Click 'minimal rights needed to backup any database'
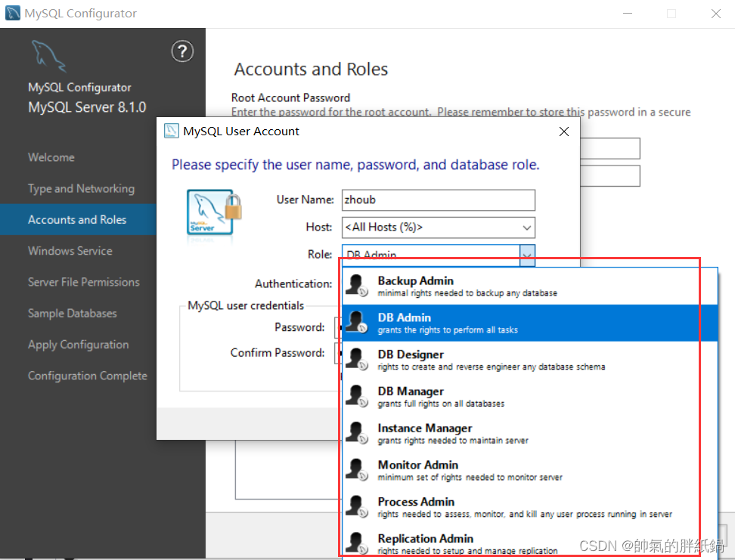735x560 pixels. coord(467,293)
